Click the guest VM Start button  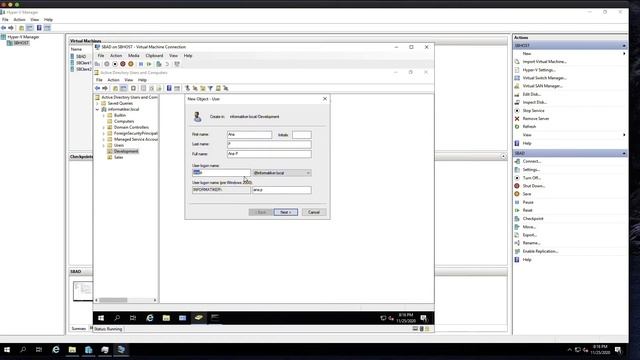[x=101, y=318]
